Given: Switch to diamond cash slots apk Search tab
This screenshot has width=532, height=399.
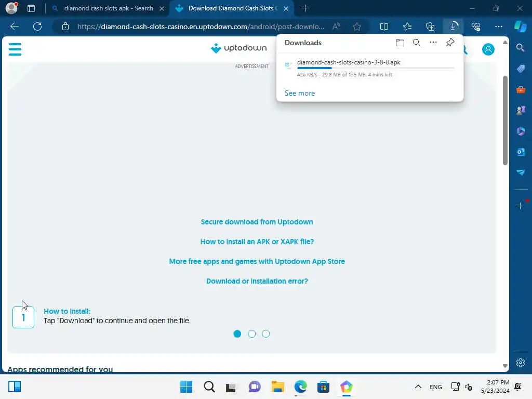Looking at the screenshot, I should [108, 8].
